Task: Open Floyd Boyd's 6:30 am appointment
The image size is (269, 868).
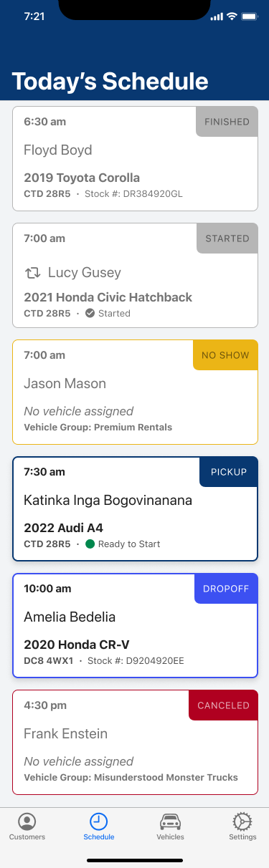Action: [x=135, y=158]
